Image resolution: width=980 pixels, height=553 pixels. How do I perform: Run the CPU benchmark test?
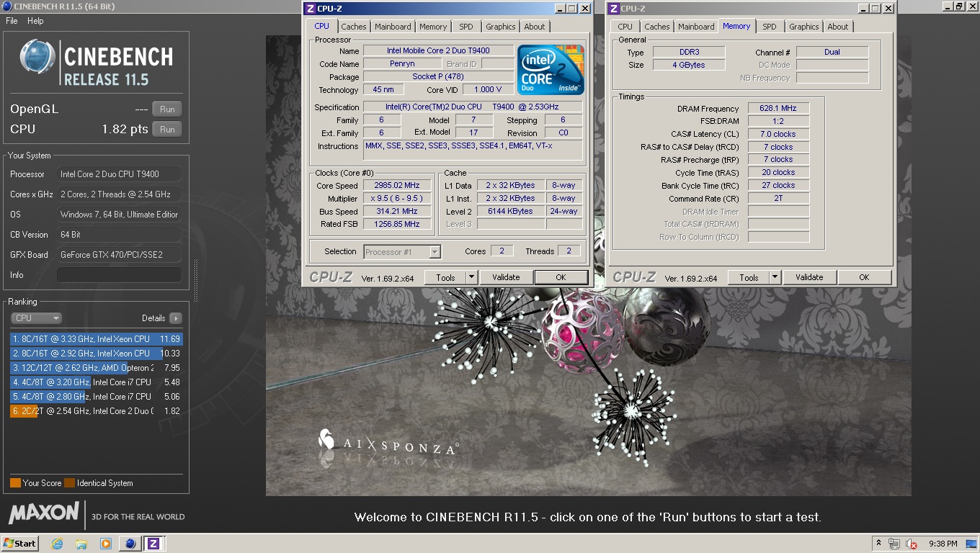pos(167,130)
